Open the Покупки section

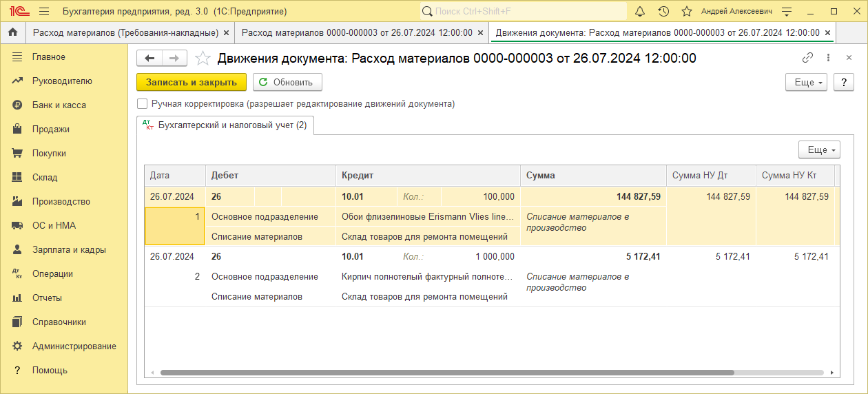click(50, 153)
